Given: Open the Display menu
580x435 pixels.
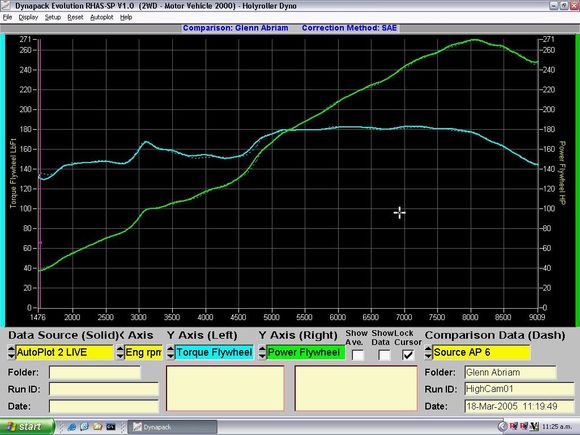Looking at the screenshot, I should tap(28, 17).
